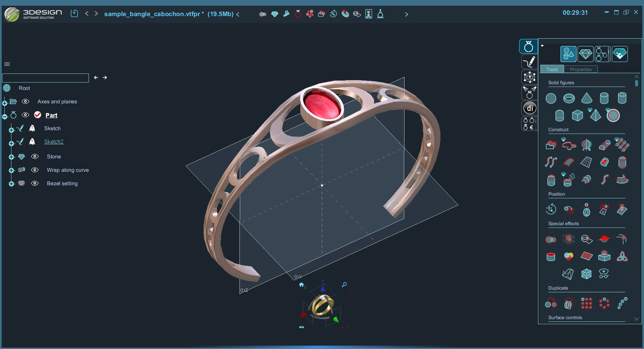
Task: Open the sketch pencil side tab
Action: [x=530, y=62]
